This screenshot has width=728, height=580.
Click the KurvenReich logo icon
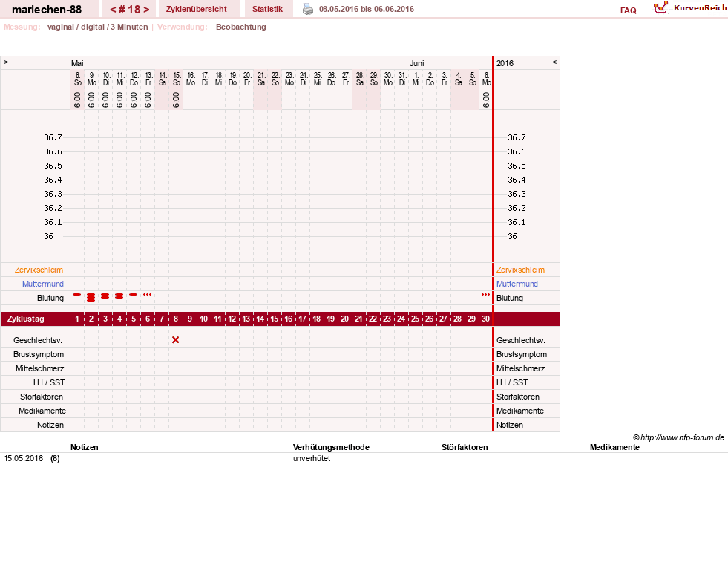coord(660,7)
